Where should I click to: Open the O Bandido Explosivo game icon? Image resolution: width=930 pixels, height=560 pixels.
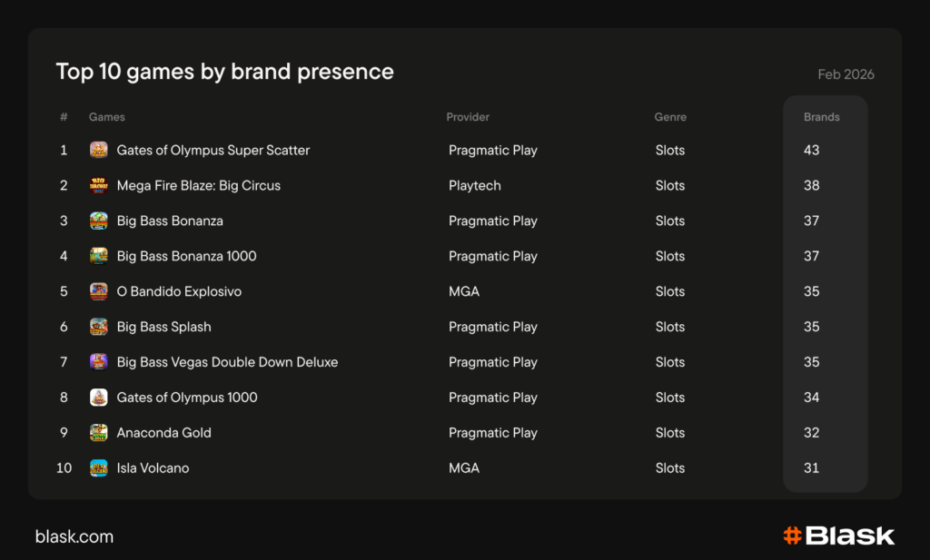pos(99,291)
